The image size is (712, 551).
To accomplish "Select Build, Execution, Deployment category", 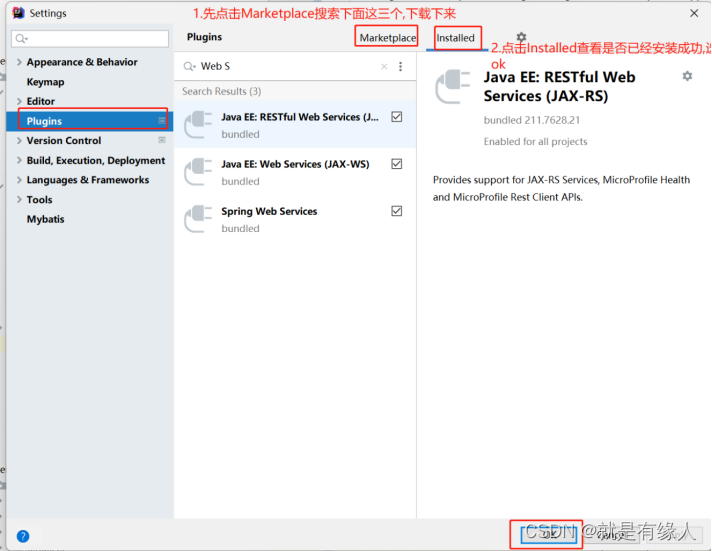I will pyautogui.click(x=96, y=160).
